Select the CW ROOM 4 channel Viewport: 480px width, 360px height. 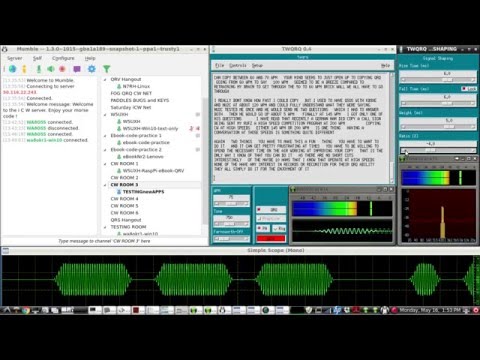124,199
